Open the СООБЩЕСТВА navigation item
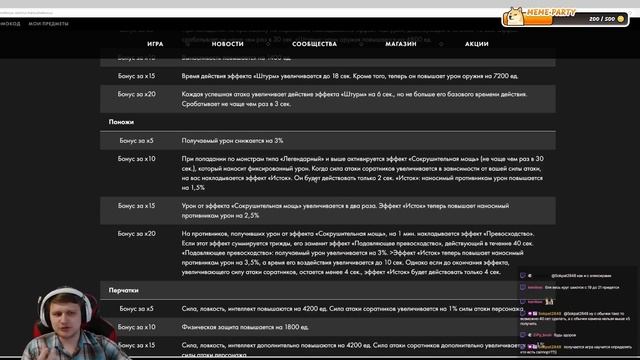 click(314, 44)
